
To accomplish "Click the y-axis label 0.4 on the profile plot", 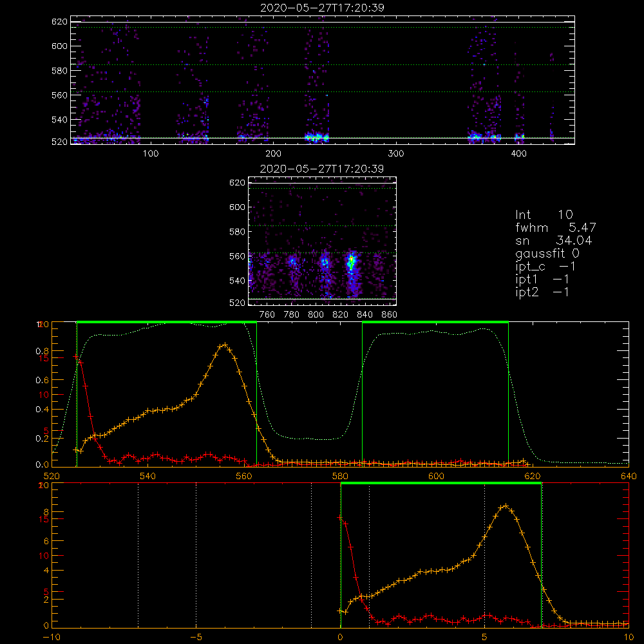I will pyautogui.click(x=43, y=410).
